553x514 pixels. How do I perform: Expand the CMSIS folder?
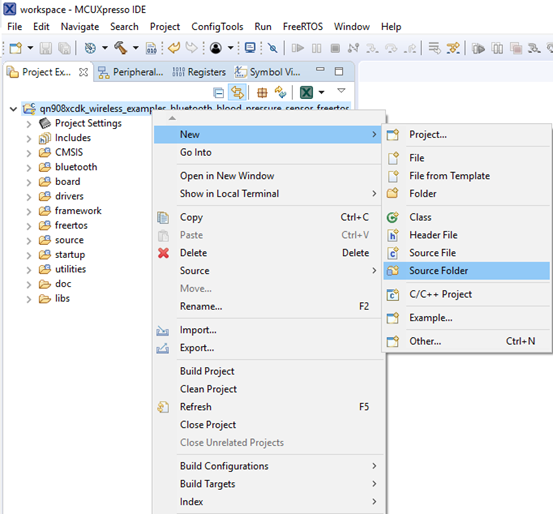point(29,153)
